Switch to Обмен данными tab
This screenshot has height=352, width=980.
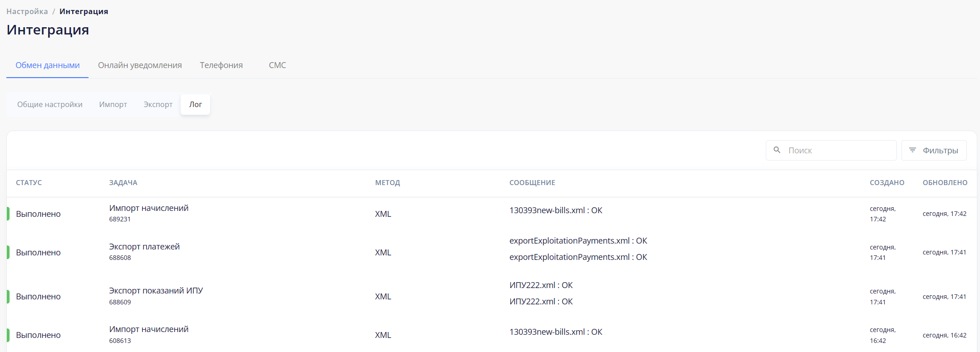coord(48,65)
